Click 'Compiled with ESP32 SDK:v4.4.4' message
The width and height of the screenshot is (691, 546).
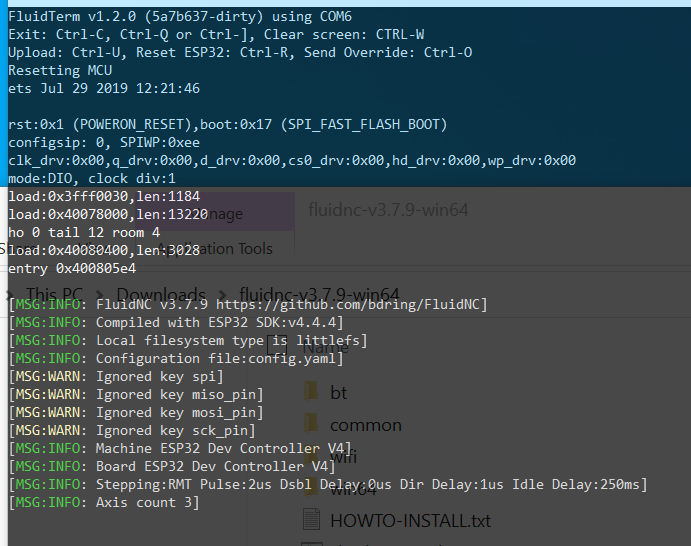tap(176, 323)
